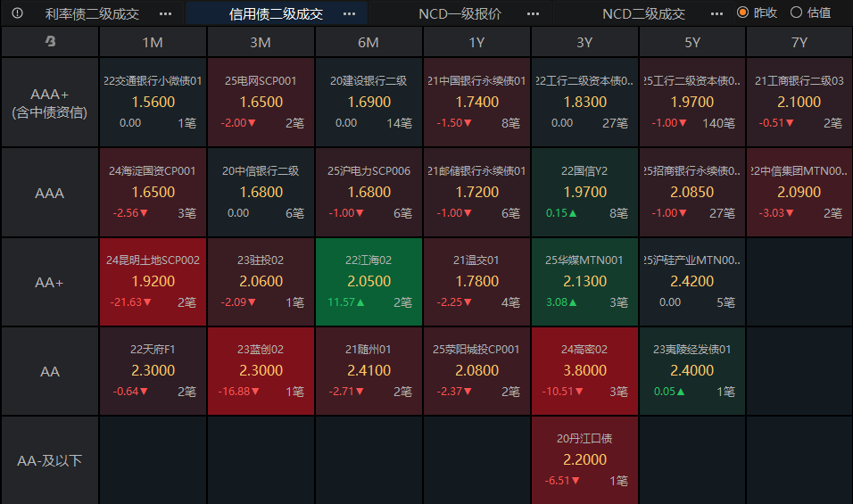
Task: Click the 6M column header
Action: pyautogui.click(x=369, y=42)
